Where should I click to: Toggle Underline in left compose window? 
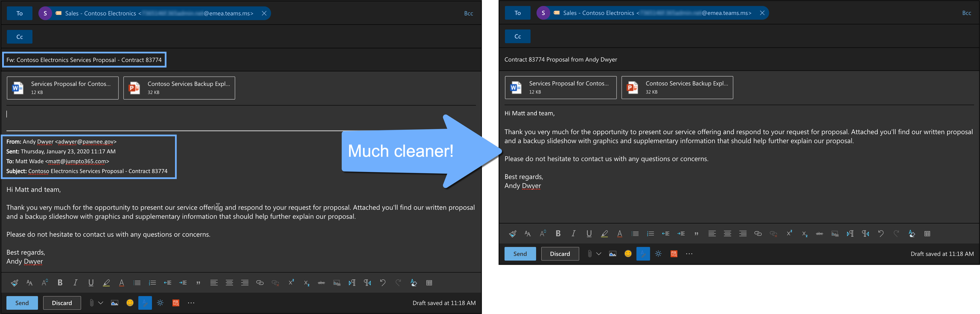91,283
